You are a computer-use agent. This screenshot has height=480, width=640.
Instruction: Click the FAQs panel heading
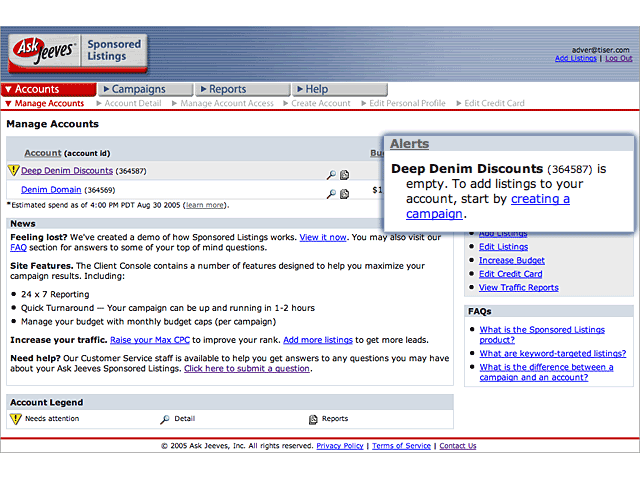(480, 311)
